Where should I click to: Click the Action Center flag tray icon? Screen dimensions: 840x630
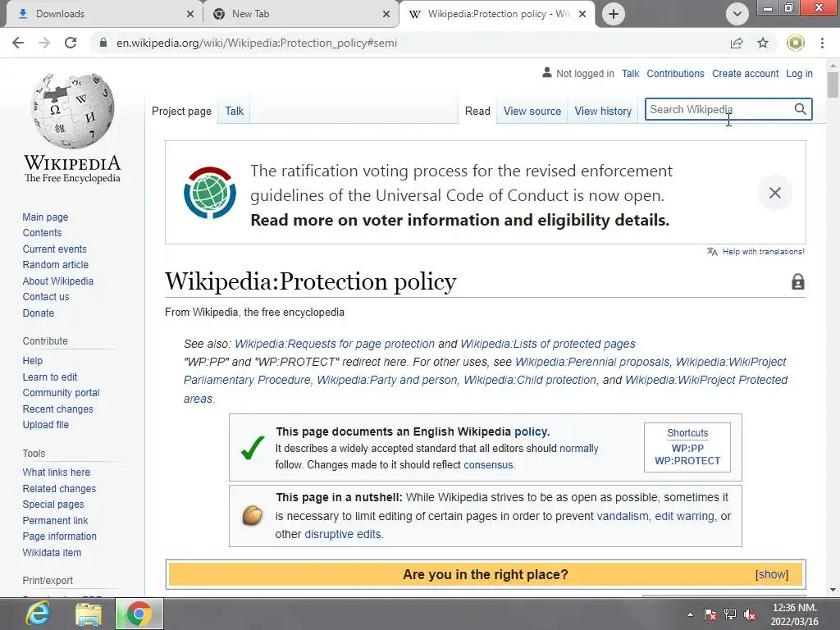[x=710, y=614]
